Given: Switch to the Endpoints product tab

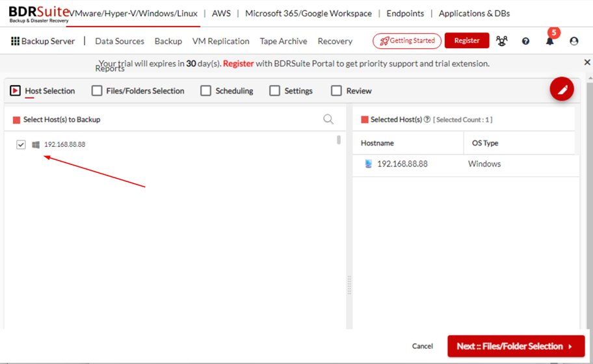Looking at the screenshot, I should 405,13.
